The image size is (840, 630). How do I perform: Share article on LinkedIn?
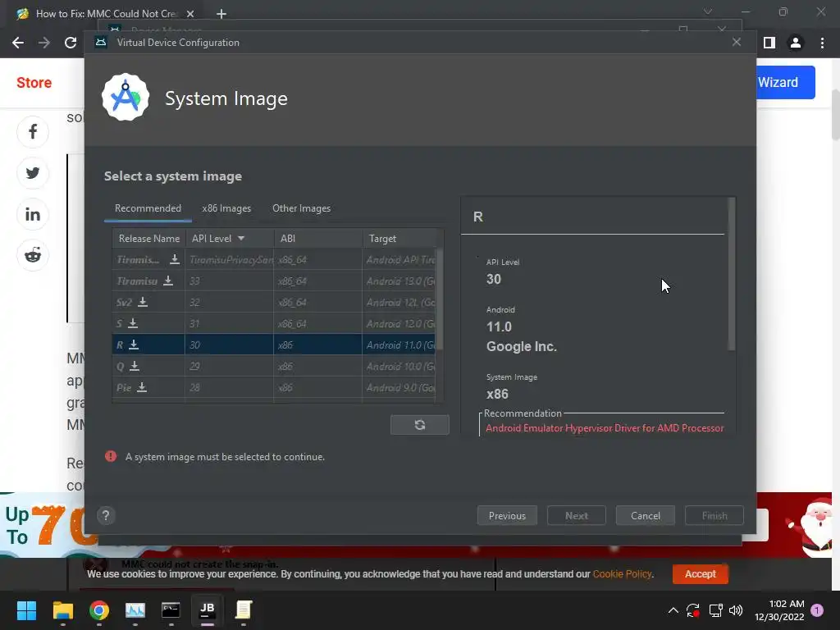pyautogui.click(x=33, y=214)
